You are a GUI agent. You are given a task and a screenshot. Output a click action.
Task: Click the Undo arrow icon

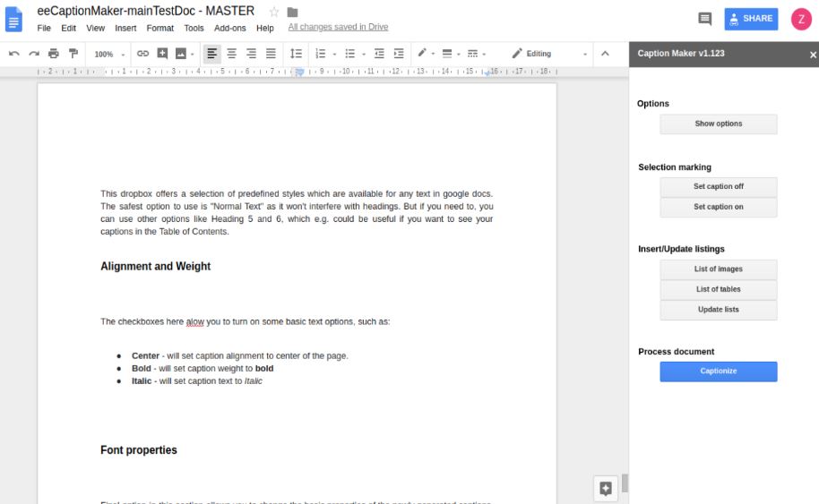point(14,54)
